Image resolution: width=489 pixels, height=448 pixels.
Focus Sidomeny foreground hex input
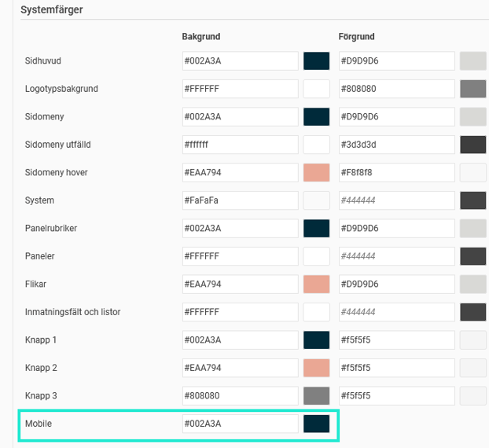(x=396, y=117)
